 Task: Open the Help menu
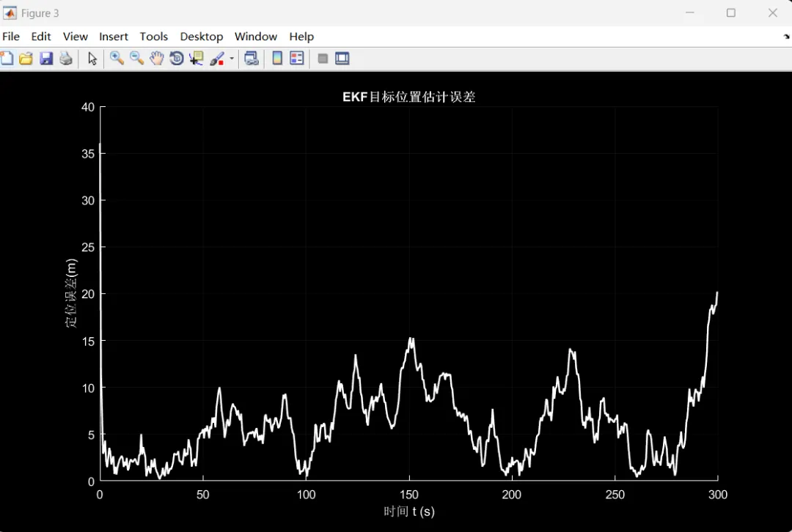click(301, 37)
